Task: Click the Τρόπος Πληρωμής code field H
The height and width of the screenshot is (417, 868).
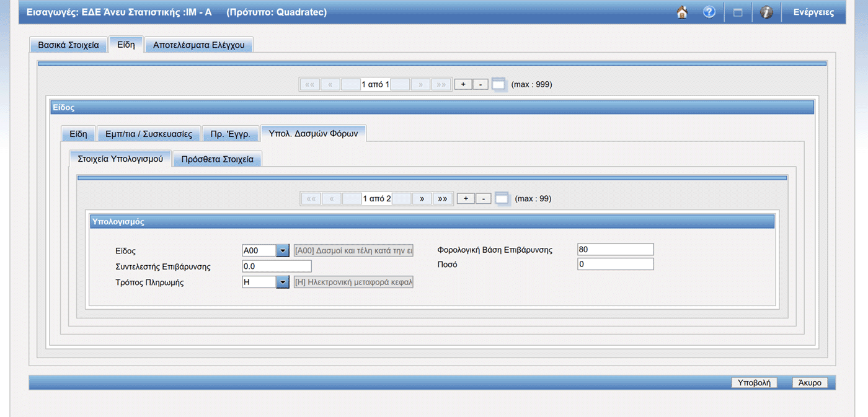Action: coord(259,282)
